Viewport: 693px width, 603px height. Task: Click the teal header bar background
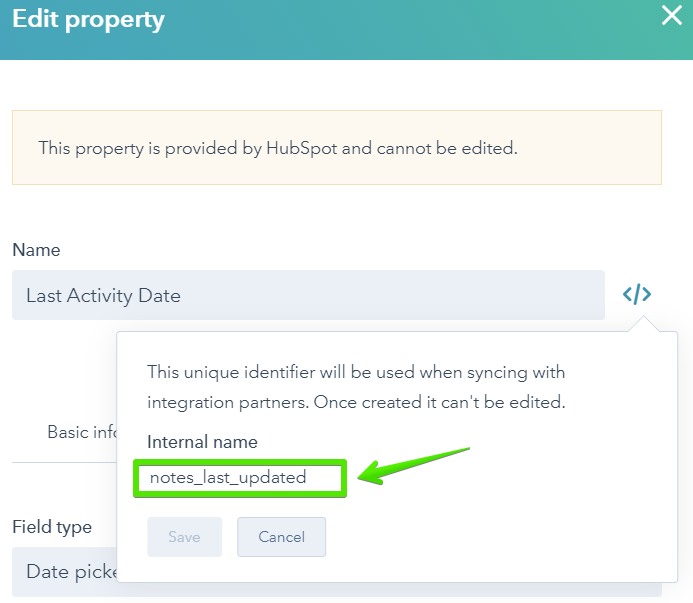(x=398, y=30)
